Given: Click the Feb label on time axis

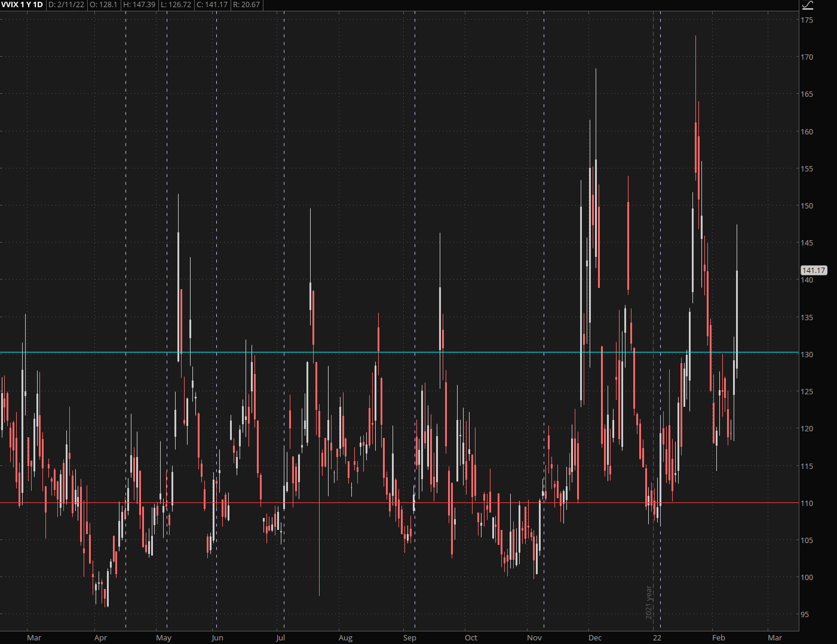Looking at the screenshot, I should pos(719,638).
